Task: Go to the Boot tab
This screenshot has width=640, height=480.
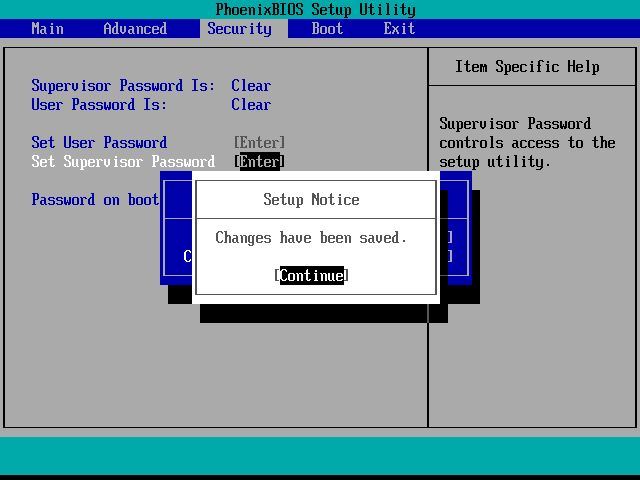Action: 327,29
